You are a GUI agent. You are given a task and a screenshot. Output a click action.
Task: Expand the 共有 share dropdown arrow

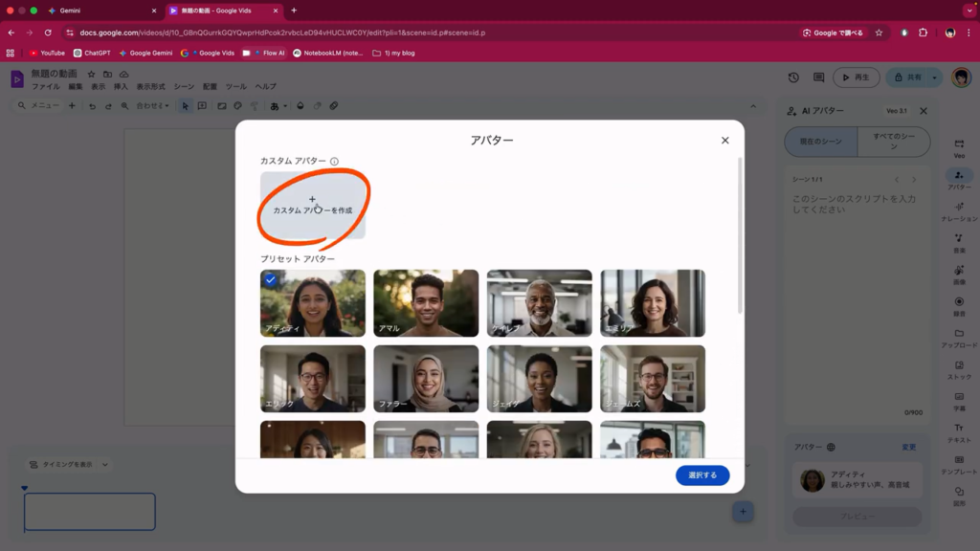935,77
